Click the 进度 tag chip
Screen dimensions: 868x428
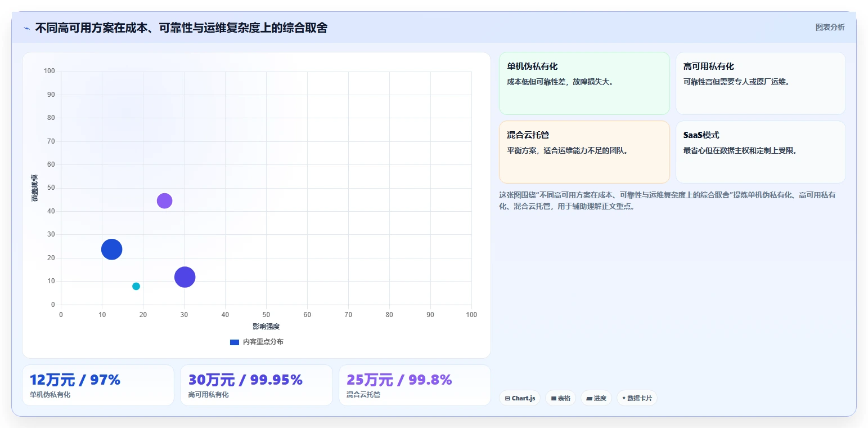pyautogui.click(x=596, y=398)
